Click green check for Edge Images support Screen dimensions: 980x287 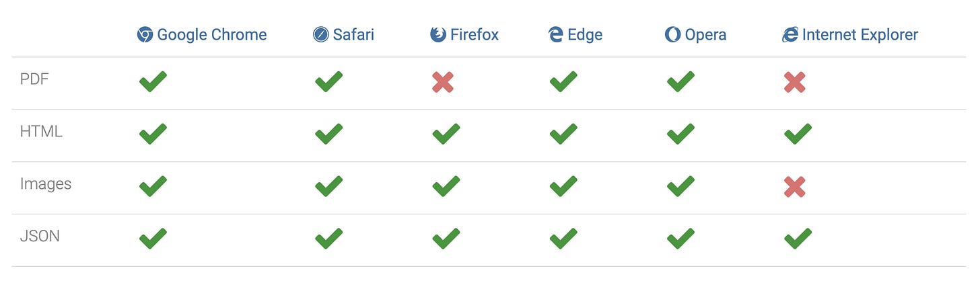point(563,187)
